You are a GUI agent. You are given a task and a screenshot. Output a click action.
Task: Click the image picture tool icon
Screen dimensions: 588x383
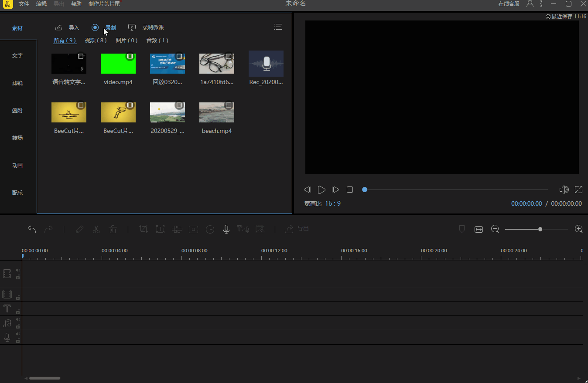260,229
